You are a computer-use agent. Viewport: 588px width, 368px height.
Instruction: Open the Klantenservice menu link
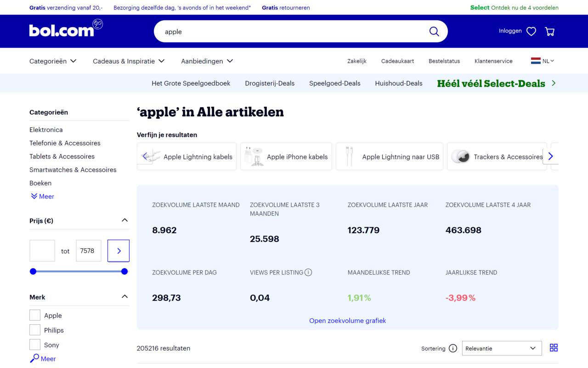click(493, 61)
